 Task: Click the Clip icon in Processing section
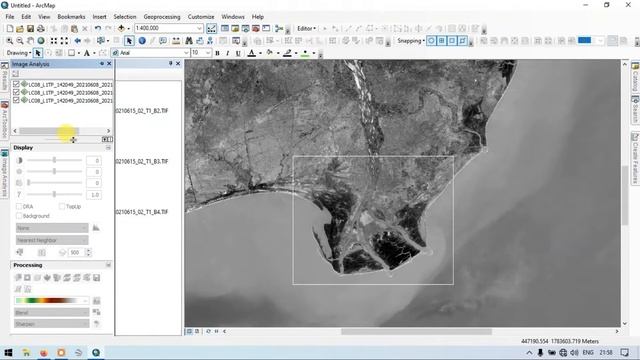tap(18, 278)
